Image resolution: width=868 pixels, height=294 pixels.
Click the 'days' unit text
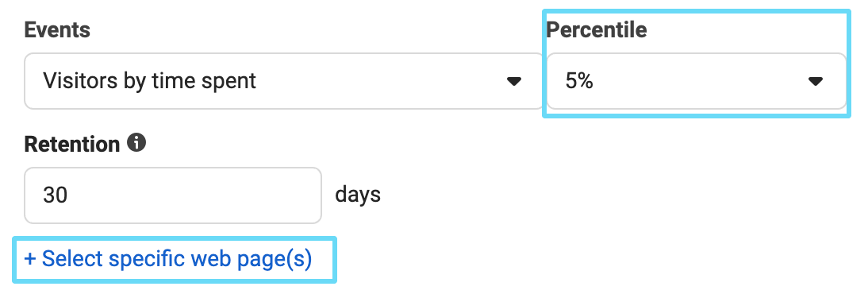pyautogui.click(x=358, y=195)
